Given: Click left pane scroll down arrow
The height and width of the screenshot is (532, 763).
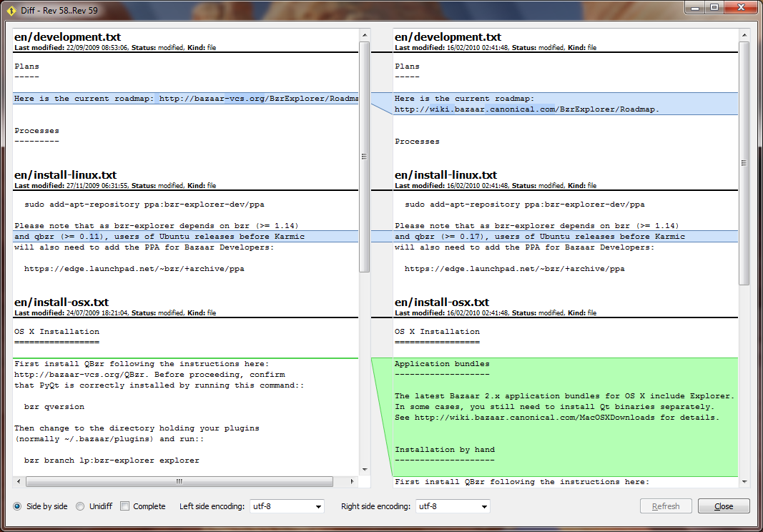Looking at the screenshot, I should [365, 470].
